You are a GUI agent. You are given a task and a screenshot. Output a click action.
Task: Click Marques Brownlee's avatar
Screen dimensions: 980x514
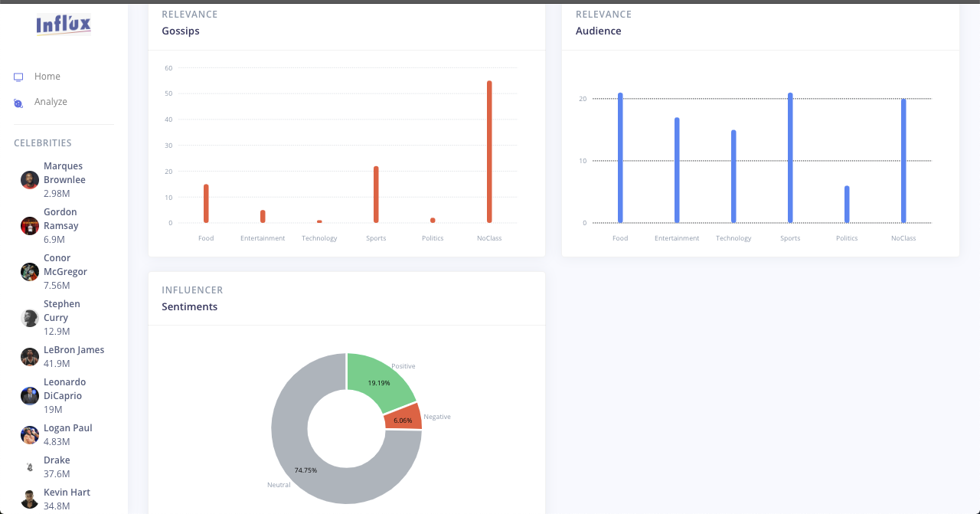[30, 180]
